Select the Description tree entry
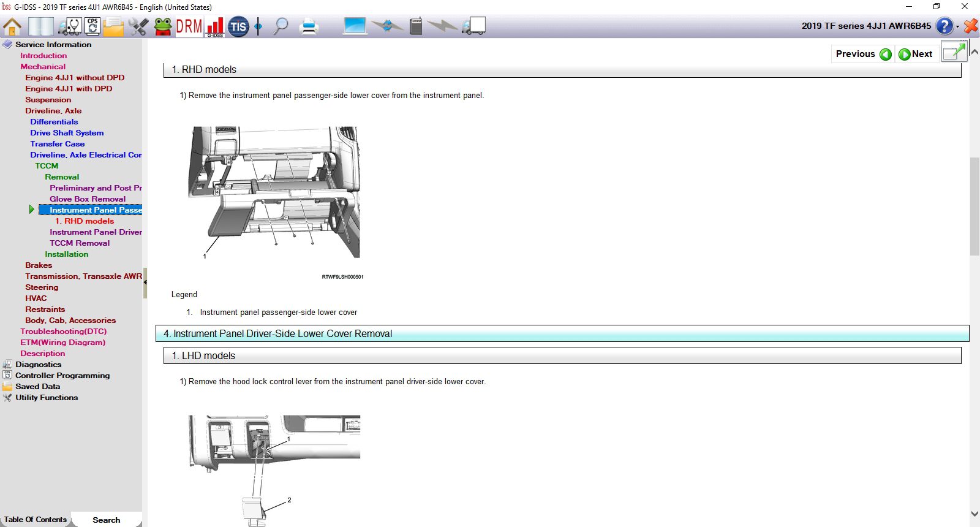The height and width of the screenshot is (527, 980). (42, 354)
